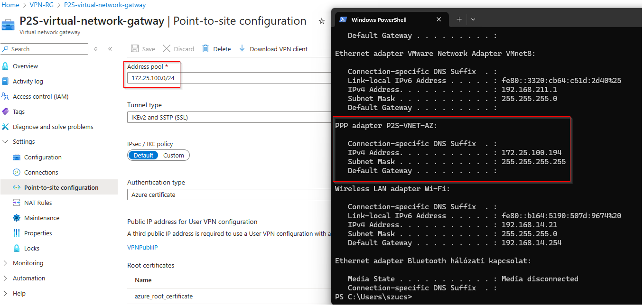
Task: Open new PowerShell tab with plus button
Action: coord(459,19)
